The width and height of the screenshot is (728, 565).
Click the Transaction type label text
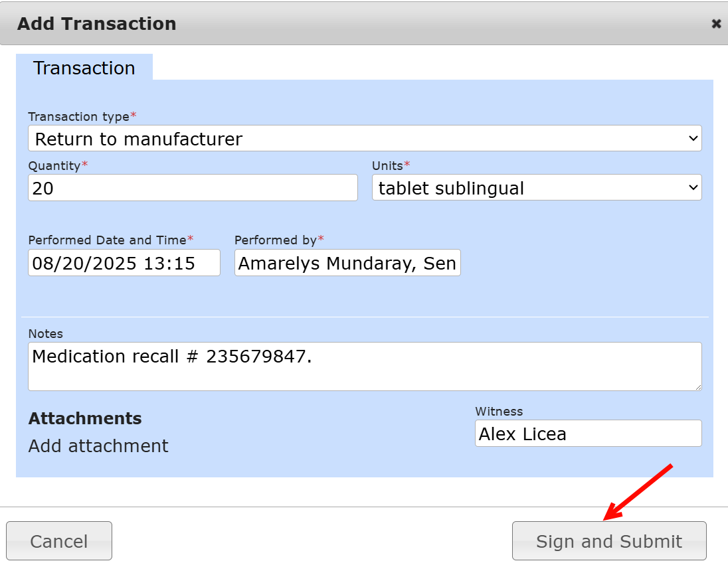79,117
